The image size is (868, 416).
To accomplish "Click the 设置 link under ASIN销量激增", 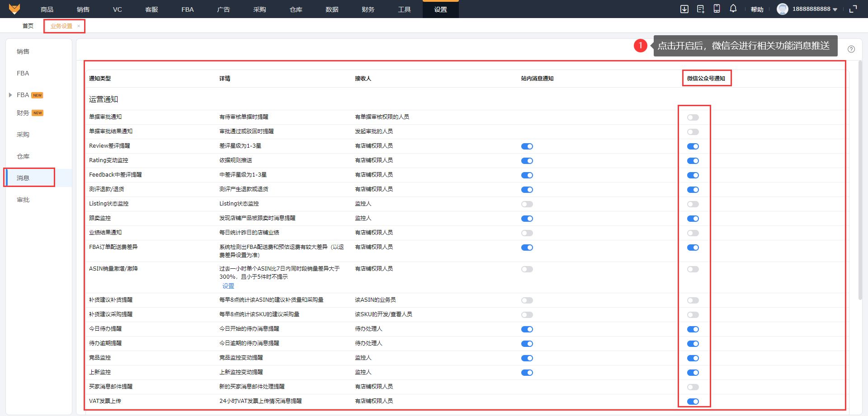I will coord(228,286).
